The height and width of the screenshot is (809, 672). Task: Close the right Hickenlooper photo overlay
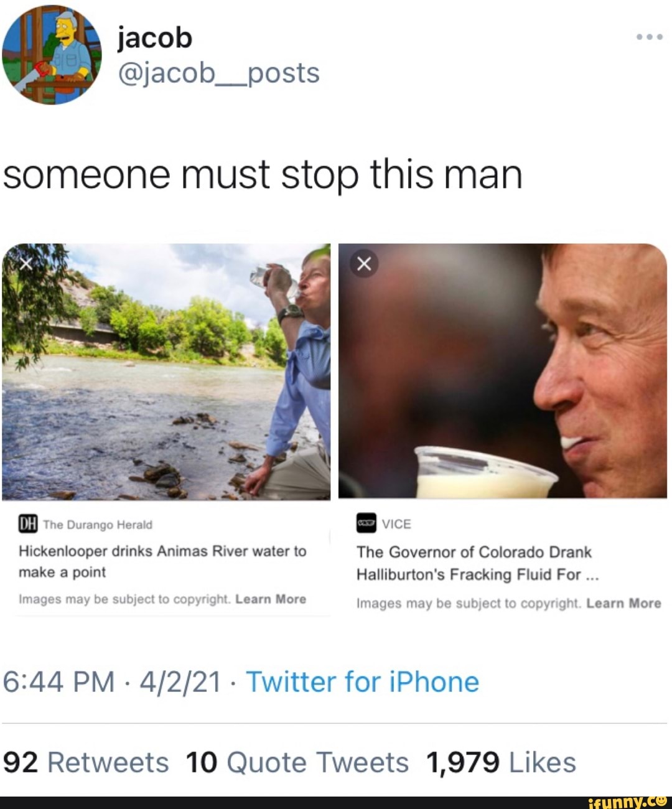364,264
